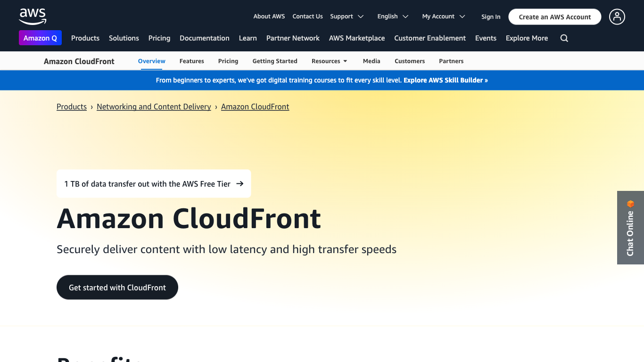Image resolution: width=644 pixels, height=362 pixels.
Task: Switch to the CloudFront Pricing tab
Action: pos(228,61)
